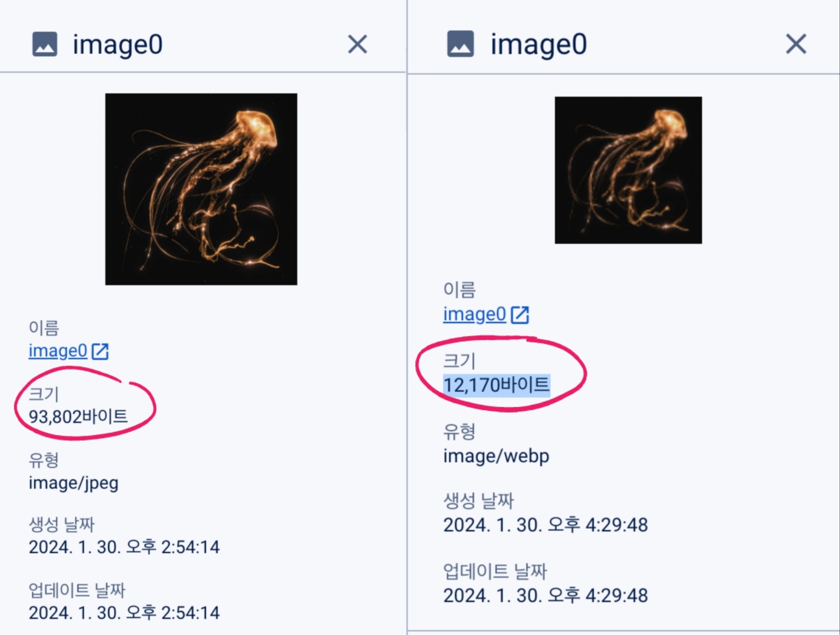
Task: Open external link icon beside image0 in WebP panel
Action: pyautogui.click(x=520, y=314)
